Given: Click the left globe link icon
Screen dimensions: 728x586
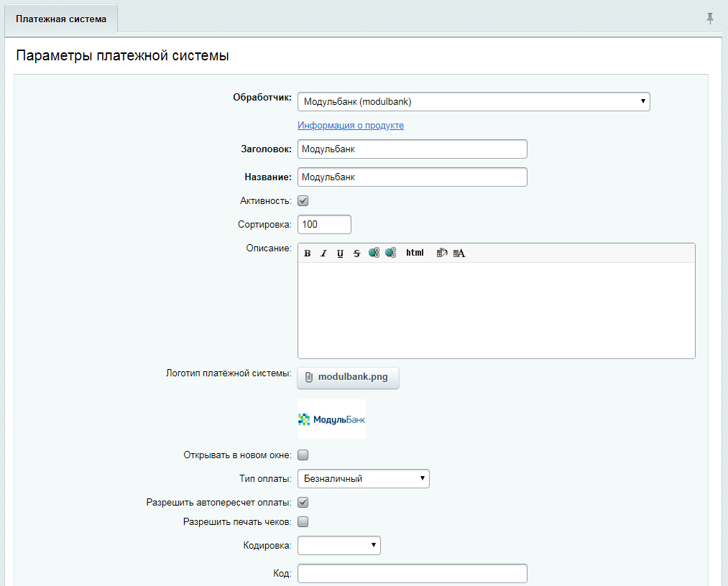Looking at the screenshot, I should [374, 253].
